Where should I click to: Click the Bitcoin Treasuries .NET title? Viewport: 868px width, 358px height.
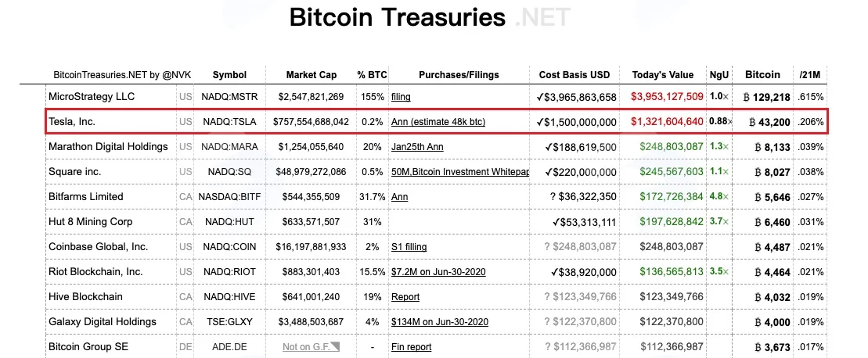click(430, 18)
